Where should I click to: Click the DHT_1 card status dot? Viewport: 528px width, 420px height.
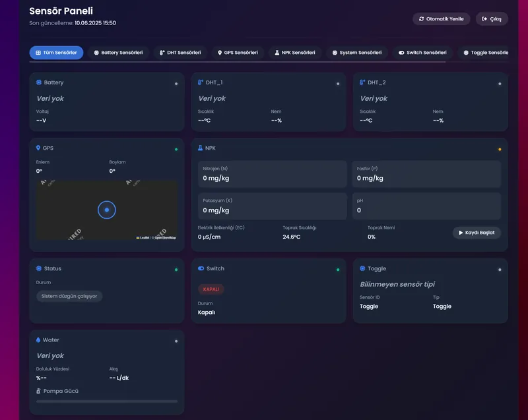[338, 84]
